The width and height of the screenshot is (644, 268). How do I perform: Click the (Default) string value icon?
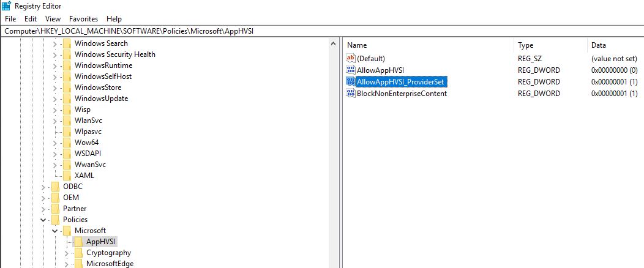pos(350,59)
